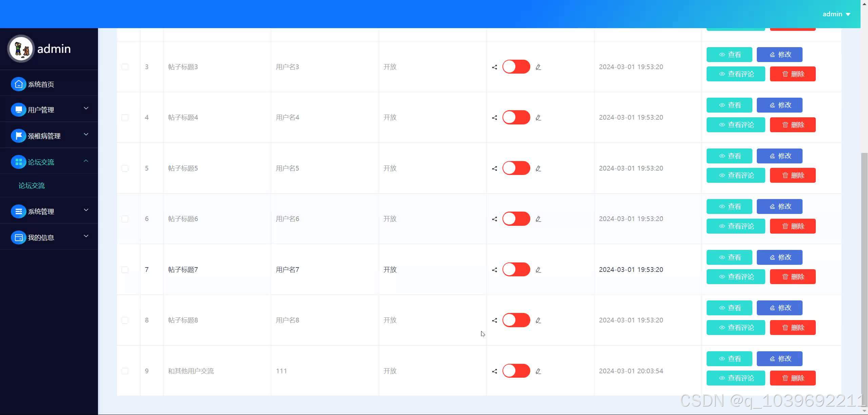Click the share icon for 帖子标题6
Viewport: 868px width, 415px height.
coord(494,219)
